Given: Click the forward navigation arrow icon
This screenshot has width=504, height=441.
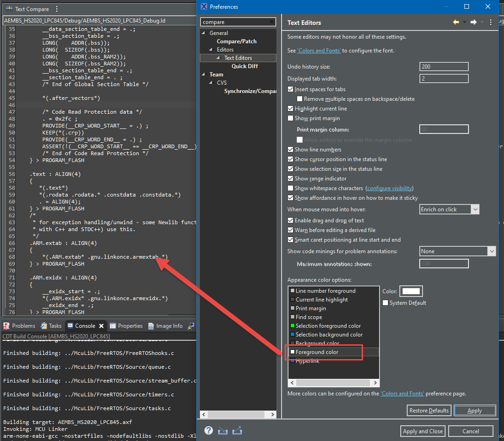Looking at the screenshot, I should click(x=473, y=22).
